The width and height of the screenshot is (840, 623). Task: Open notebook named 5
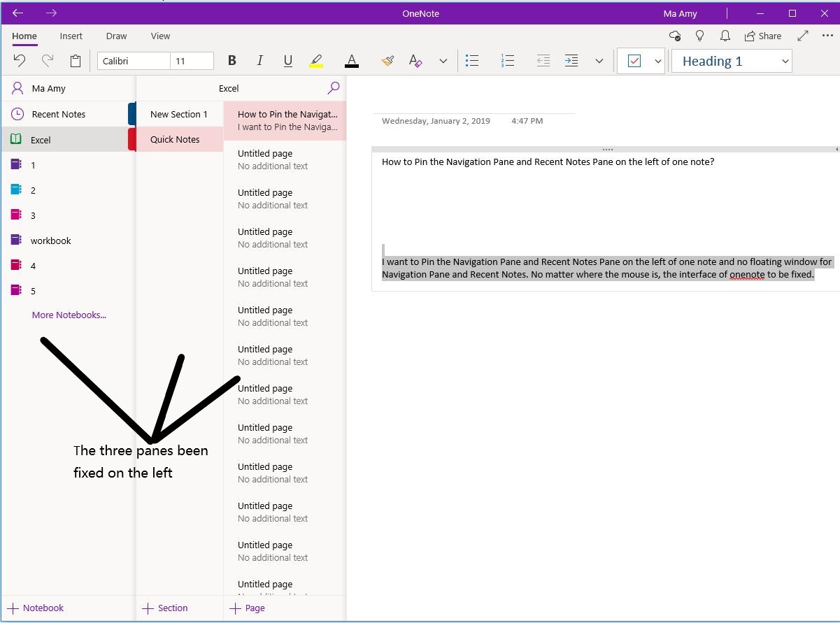point(69,291)
